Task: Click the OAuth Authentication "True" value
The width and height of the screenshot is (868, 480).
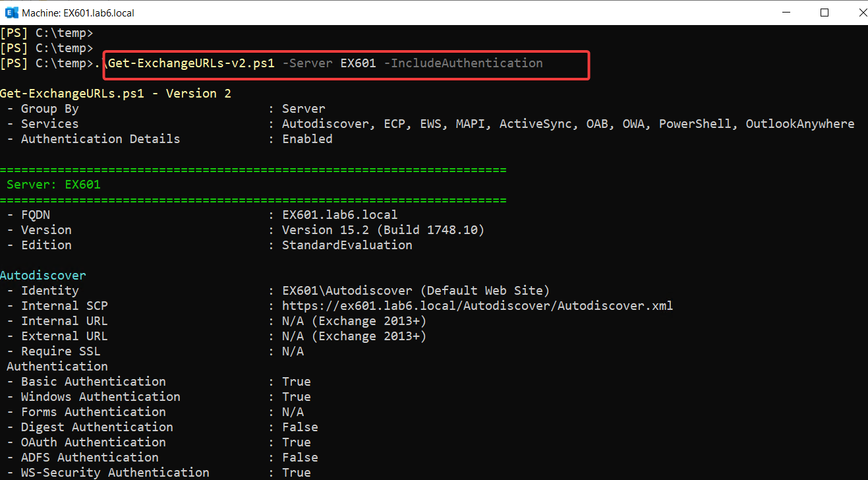Action: [x=297, y=442]
